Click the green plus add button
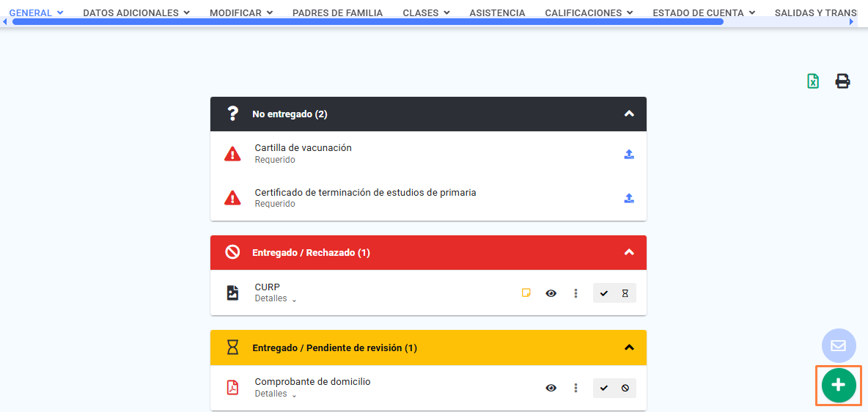 tap(839, 385)
